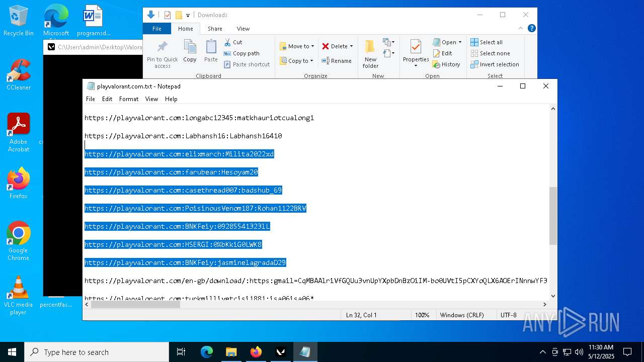This screenshot has width=644, height=362.
Task: Click Select all in Explorer ribbon
Action: coord(487,42)
